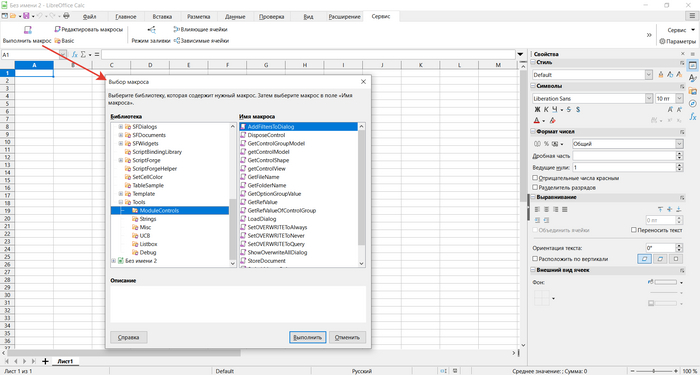The height and width of the screenshot is (375, 700).
Task: Apply italic К in the sidebar
Action: 546,109
